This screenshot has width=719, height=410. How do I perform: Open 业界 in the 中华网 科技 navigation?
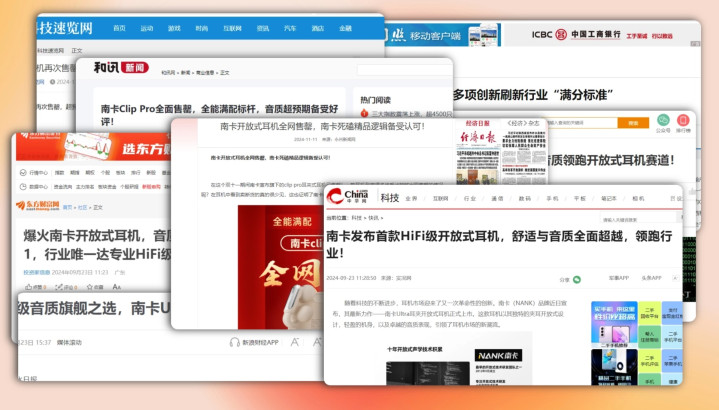coord(411,199)
